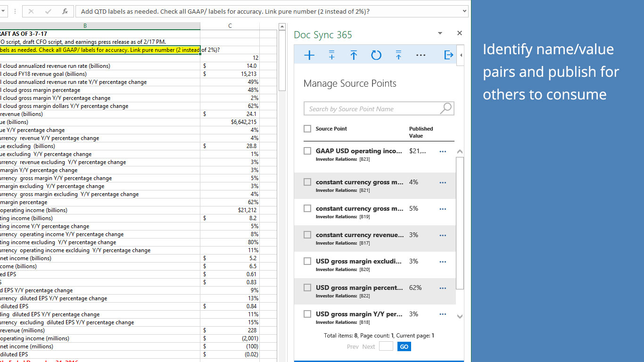Click the Next page link

[x=369, y=346]
